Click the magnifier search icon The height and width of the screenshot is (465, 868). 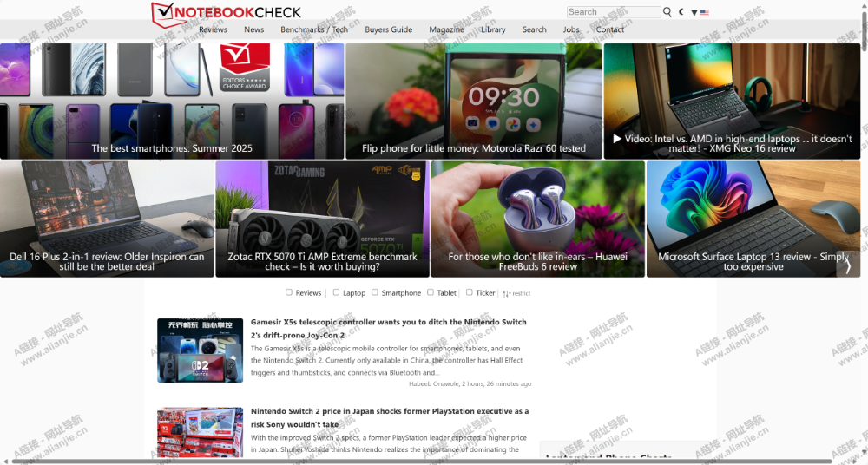pyautogui.click(x=667, y=11)
